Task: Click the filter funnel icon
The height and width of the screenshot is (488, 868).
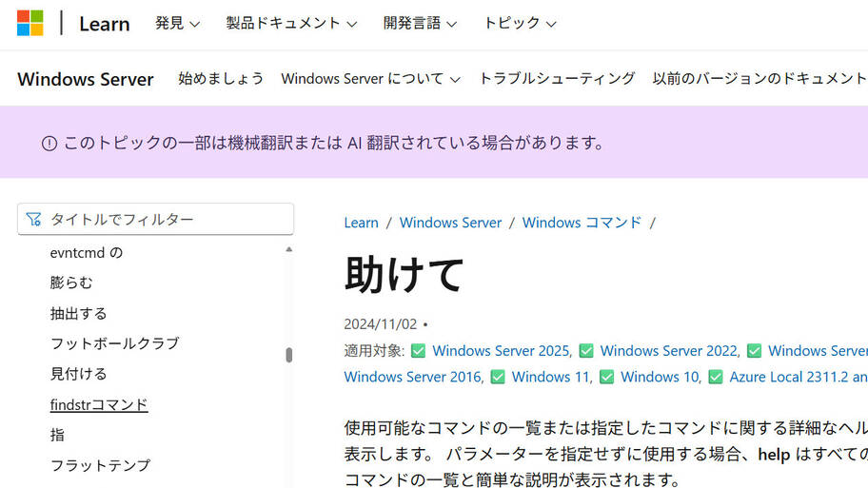Action: click(x=33, y=219)
